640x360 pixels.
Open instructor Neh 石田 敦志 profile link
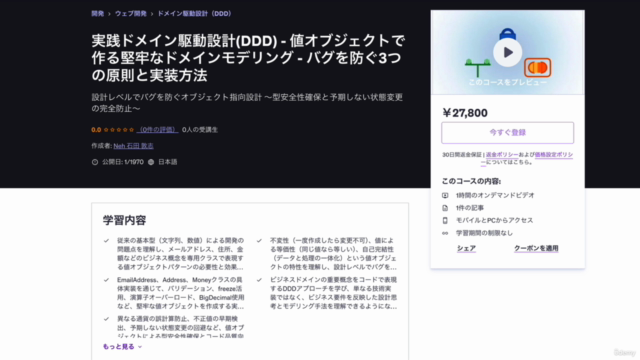pos(133,146)
